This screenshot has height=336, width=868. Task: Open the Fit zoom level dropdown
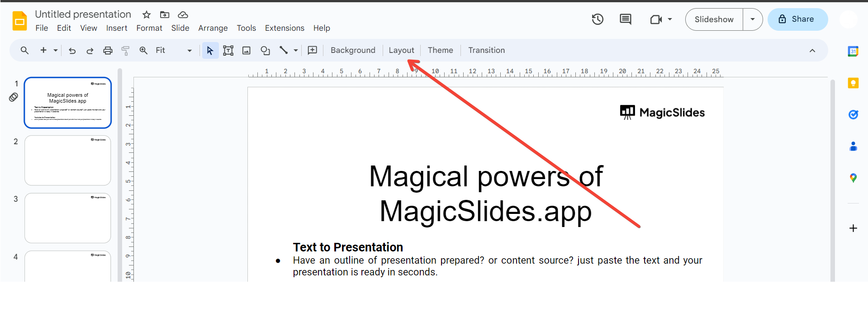tap(174, 50)
